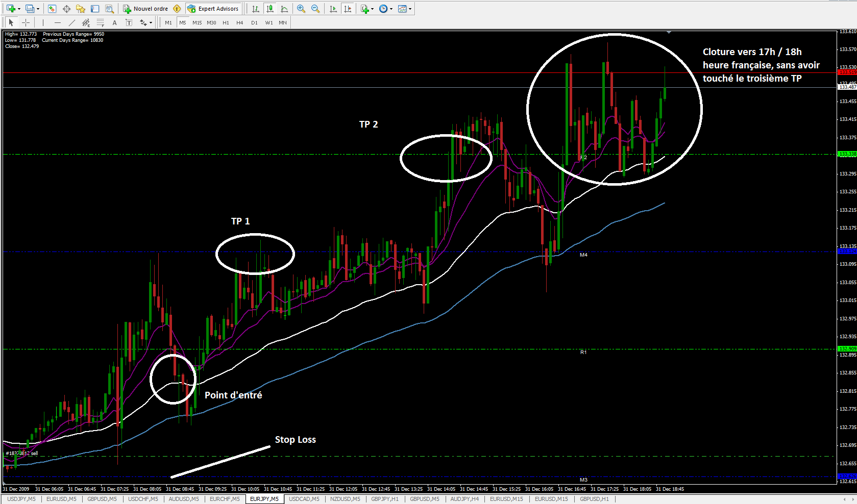
Task: Toggle chart shift from right border
Action: [348, 9]
